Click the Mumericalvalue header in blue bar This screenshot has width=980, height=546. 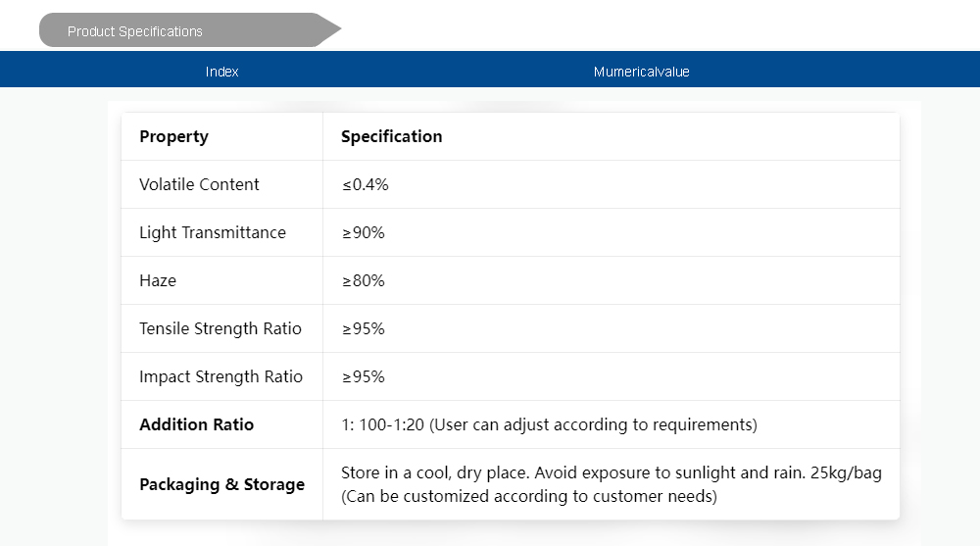coord(642,72)
